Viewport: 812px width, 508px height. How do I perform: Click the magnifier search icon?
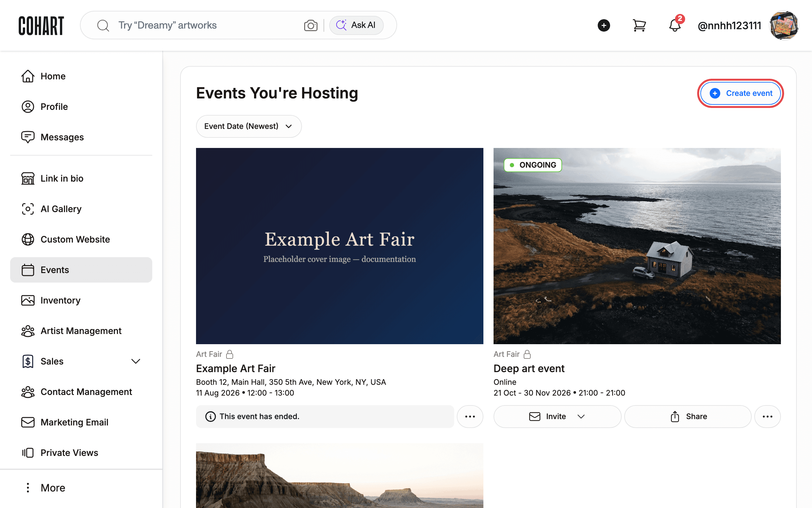click(103, 25)
